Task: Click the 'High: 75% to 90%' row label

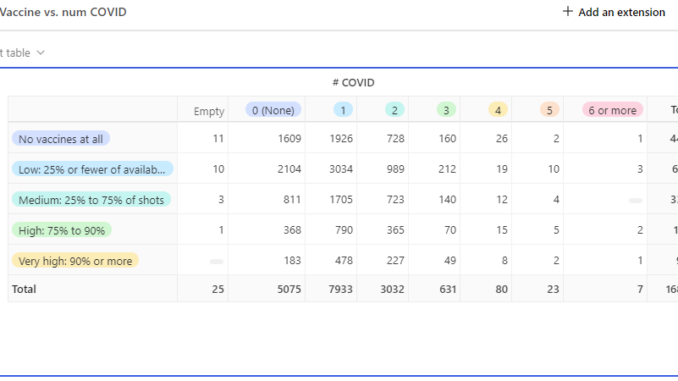Action: tap(61, 231)
